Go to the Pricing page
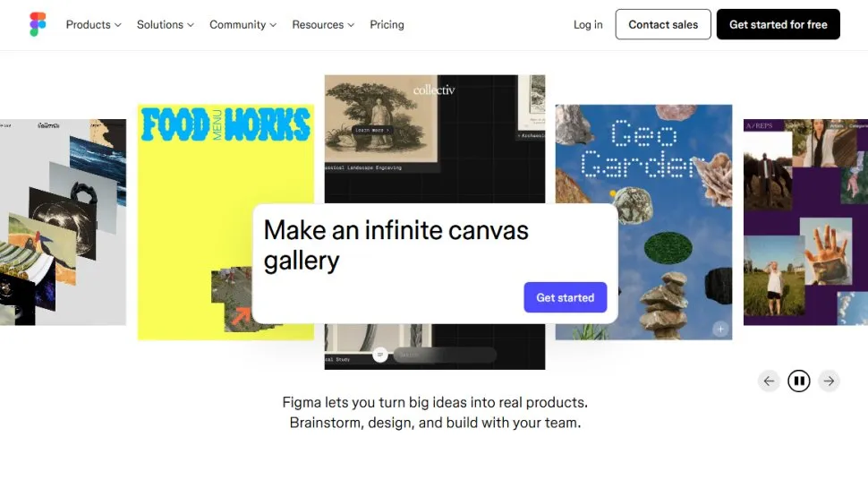This screenshot has height=488, width=868. pyautogui.click(x=387, y=25)
